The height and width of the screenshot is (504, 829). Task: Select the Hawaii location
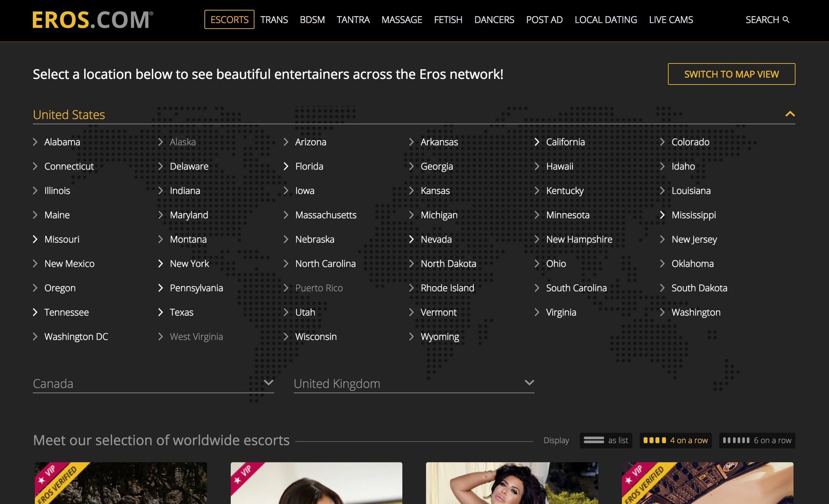point(559,166)
